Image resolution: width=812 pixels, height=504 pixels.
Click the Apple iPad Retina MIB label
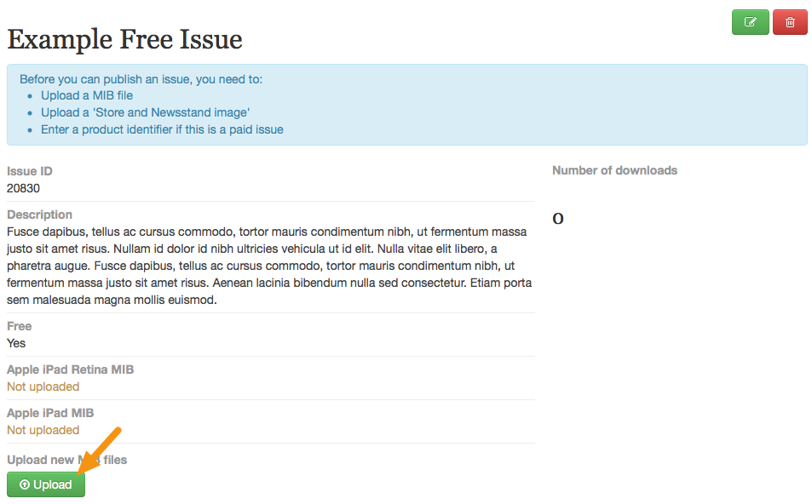(x=71, y=370)
